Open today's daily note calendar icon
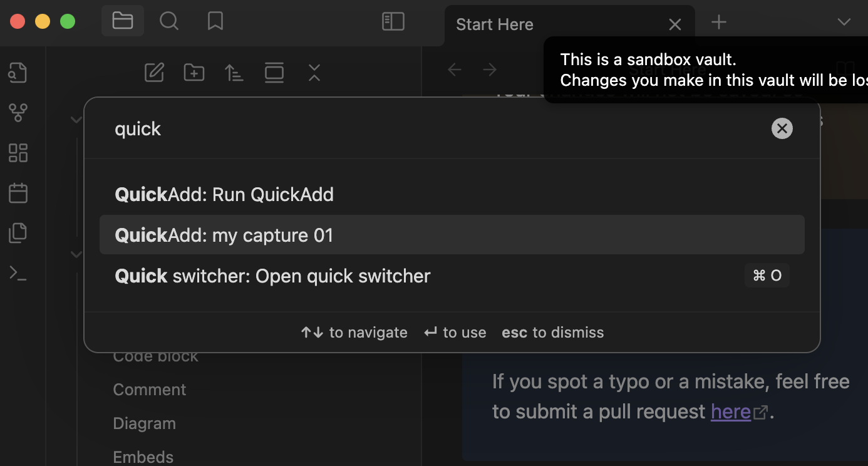The height and width of the screenshot is (466, 868). pyautogui.click(x=18, y=193)
